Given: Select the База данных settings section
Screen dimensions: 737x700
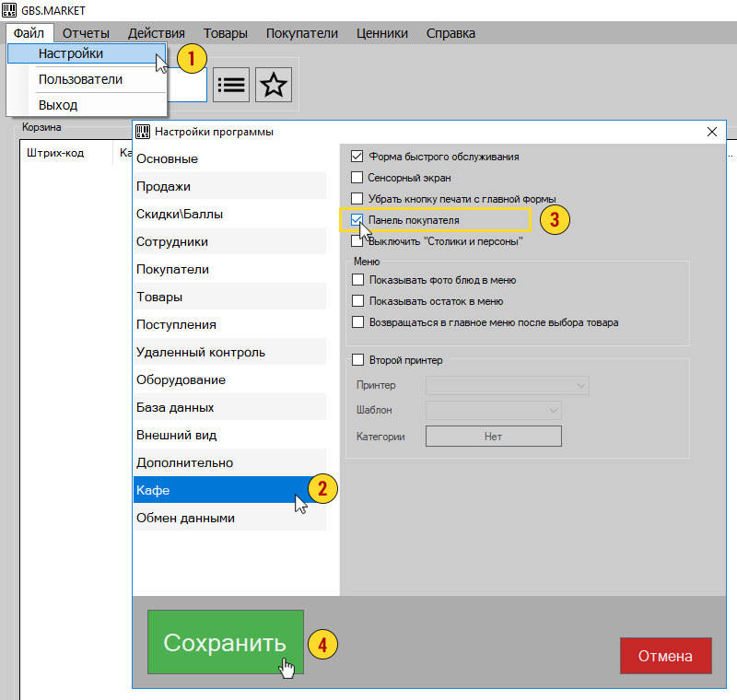Looking at the screenshot, I should tap(229, 407).
